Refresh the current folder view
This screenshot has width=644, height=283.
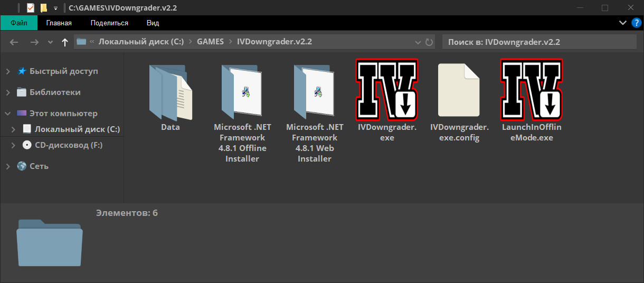pos(429,42)
